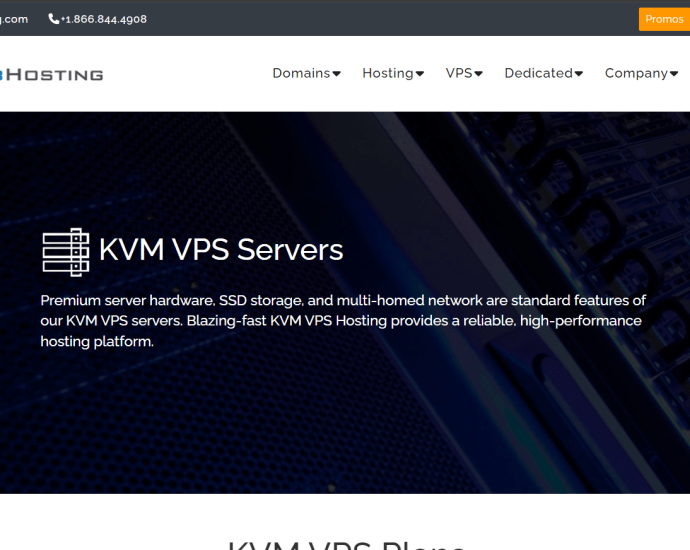
Task: Click the caret arrow next to VPS
Action: tap(479, 74)
